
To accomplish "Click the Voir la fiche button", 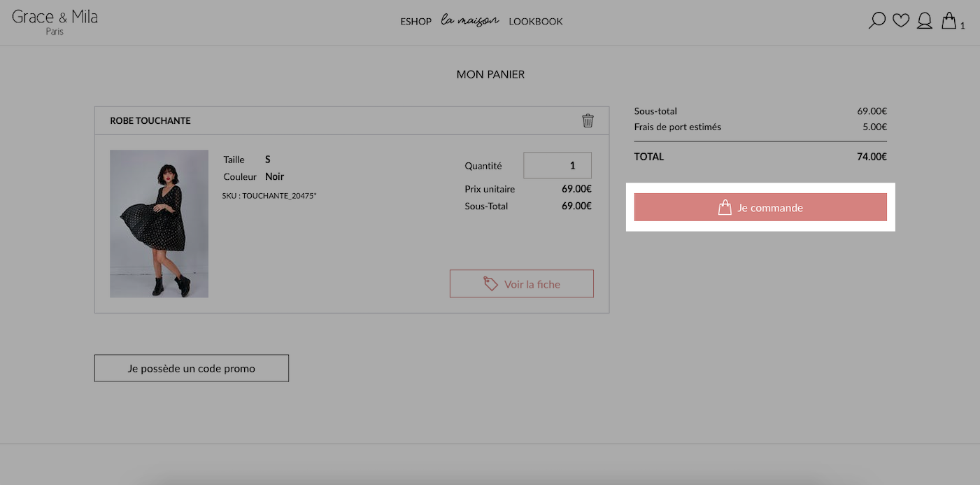I will 522,284.
